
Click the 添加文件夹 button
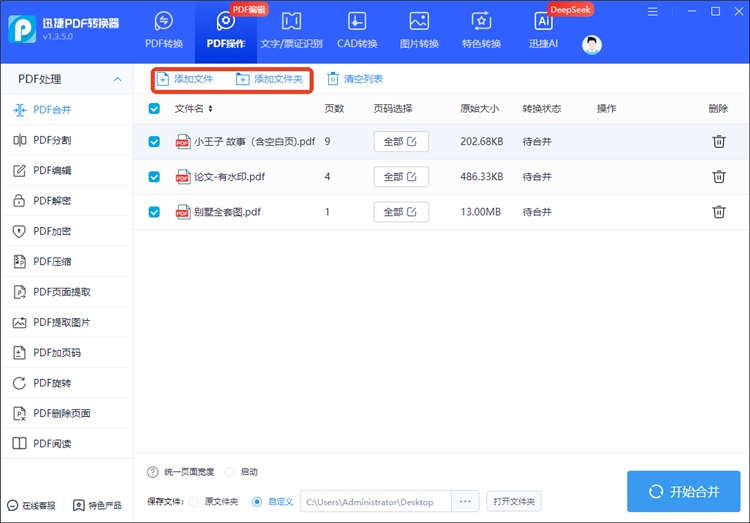(x=269, y=79)
